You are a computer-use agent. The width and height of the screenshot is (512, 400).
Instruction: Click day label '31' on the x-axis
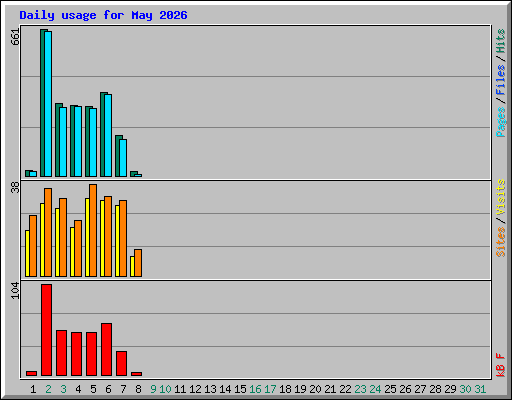point(480,389)
